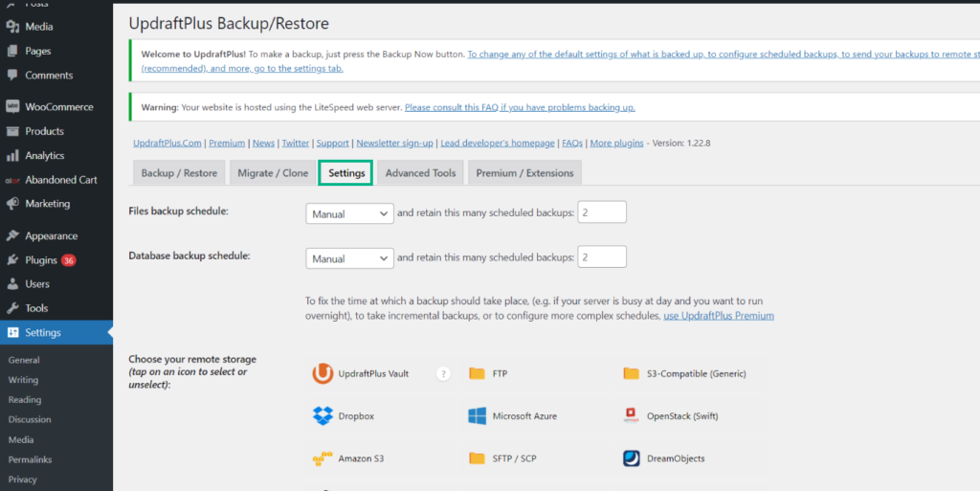Click the Media menu icon in sidebar
The height and width of the screenshot is (491, 980).
[x=12, y=27]
